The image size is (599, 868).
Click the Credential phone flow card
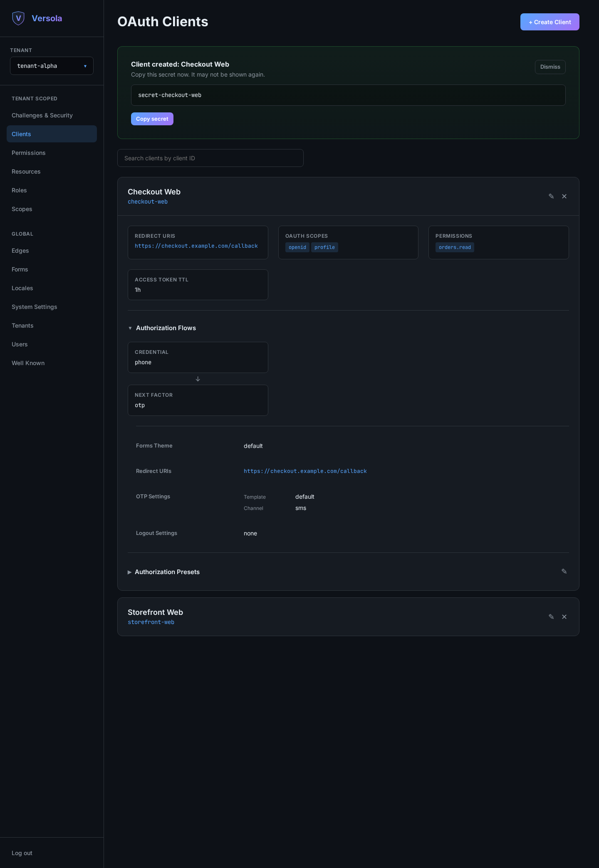(198, 358)
